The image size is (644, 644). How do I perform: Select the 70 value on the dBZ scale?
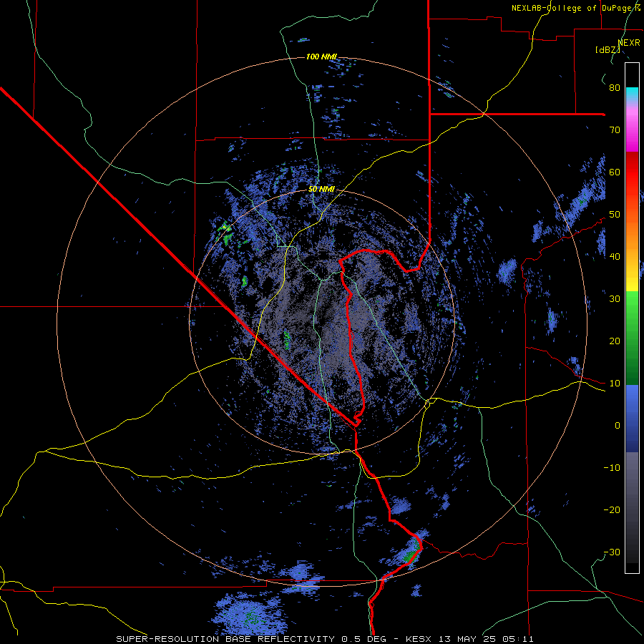615,130
